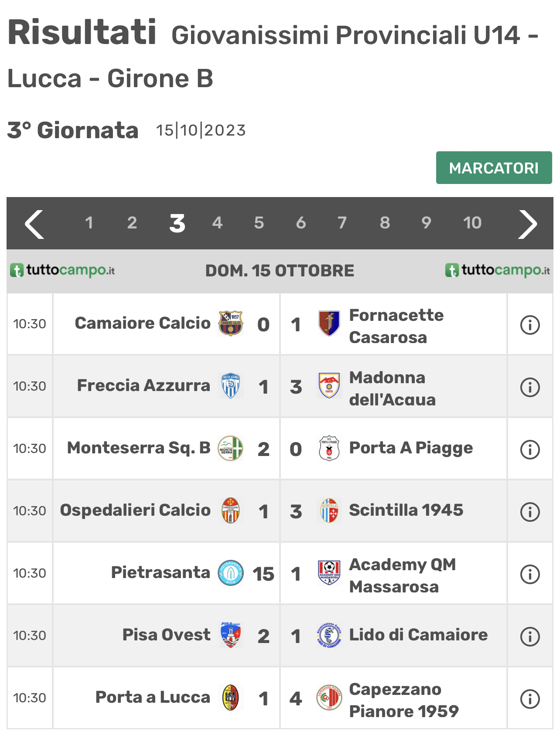Show details icon for Monteserra Sq. B match
560x735 pixels.
click(530, 449)
